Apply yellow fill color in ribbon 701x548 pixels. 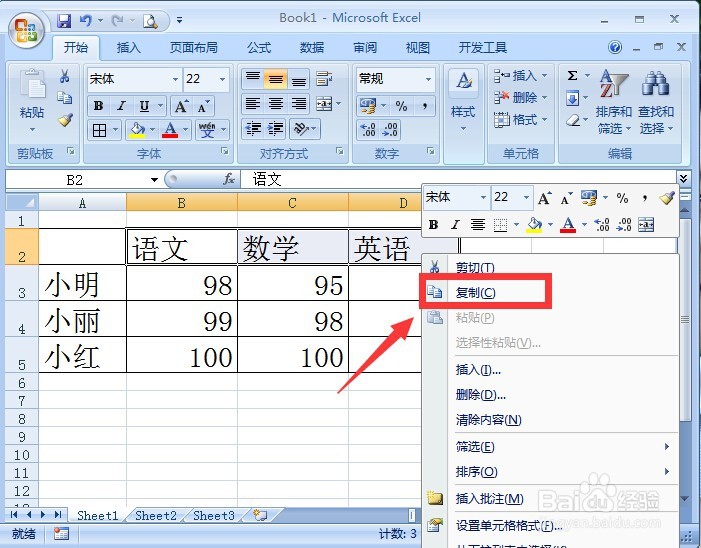click(x=137, y=130)
